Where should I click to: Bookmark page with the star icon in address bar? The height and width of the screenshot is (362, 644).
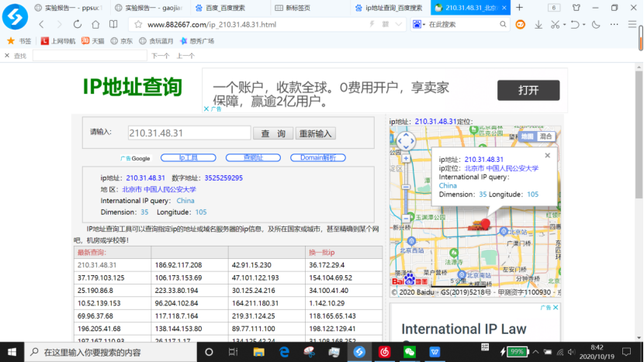[x=138, y=25]
